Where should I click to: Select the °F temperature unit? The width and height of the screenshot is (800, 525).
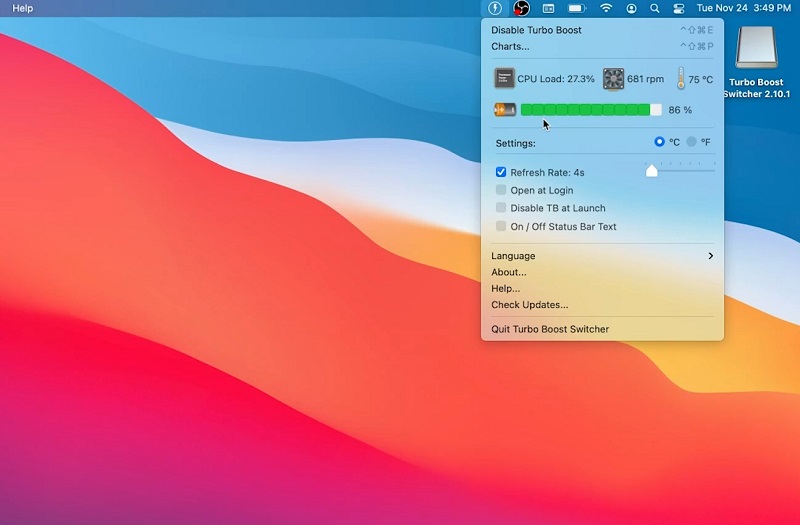pos(692,142)
